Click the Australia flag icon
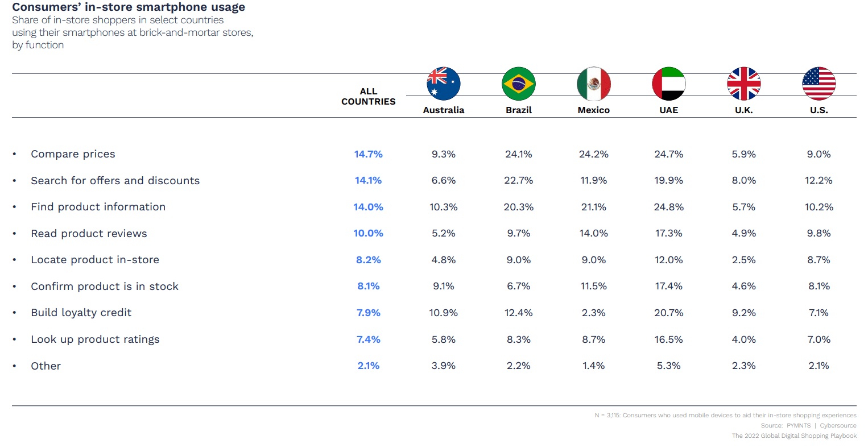The image size is (868, 448). (x=444, y=84)
